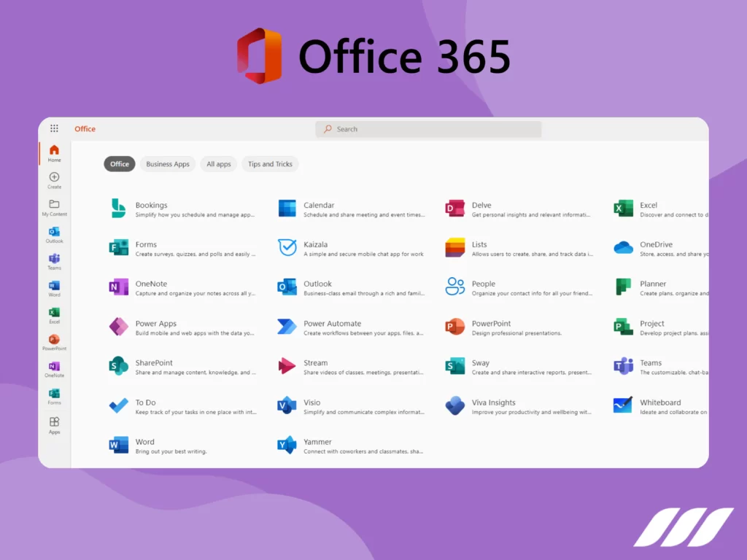Select the Outlook icon in the sidebar
Image resolution: width=747 pixels, height=560 pixels.
coord(54,232)
